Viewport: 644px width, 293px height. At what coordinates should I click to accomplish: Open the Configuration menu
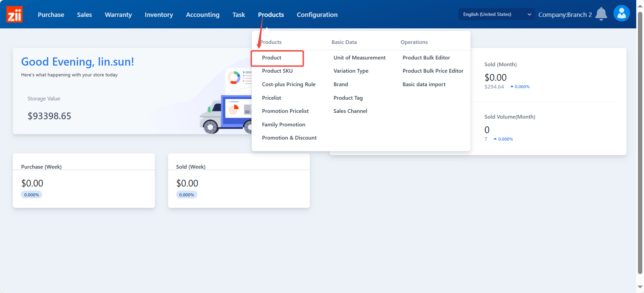[317, 15]
